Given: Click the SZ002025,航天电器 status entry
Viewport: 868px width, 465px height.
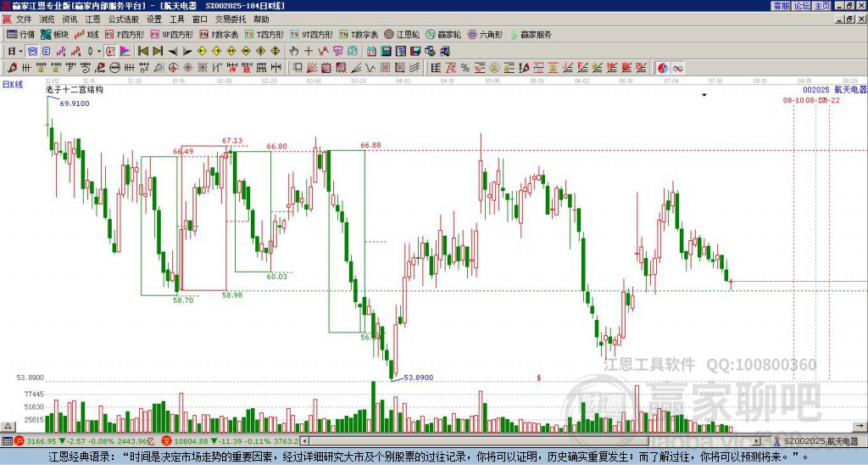Looking at the screenshot, I should (x=817, y=442).
